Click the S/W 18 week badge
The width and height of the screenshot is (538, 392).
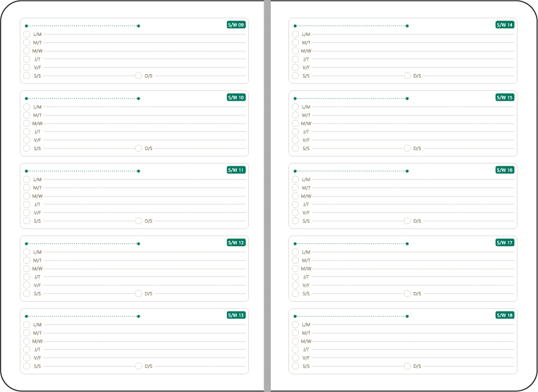point(505,315)
